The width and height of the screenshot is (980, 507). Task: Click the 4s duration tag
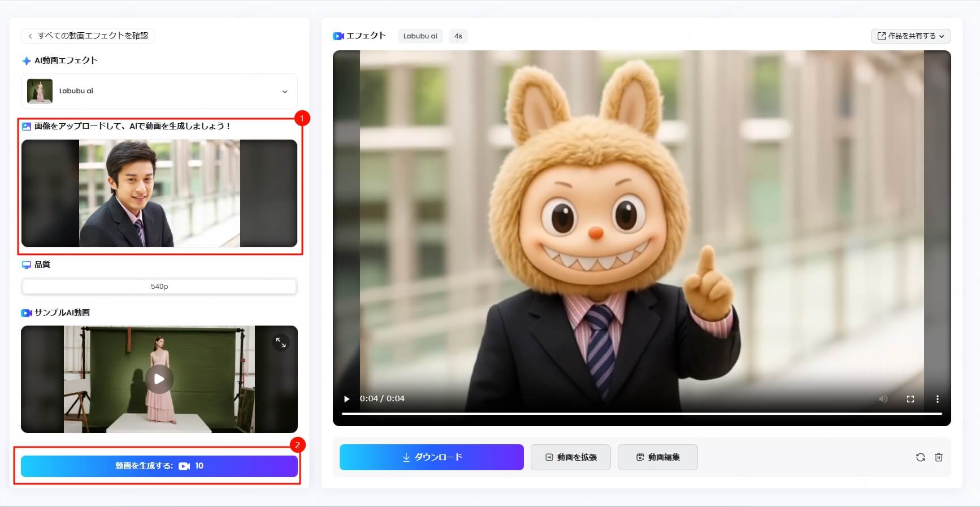[458, 36]
